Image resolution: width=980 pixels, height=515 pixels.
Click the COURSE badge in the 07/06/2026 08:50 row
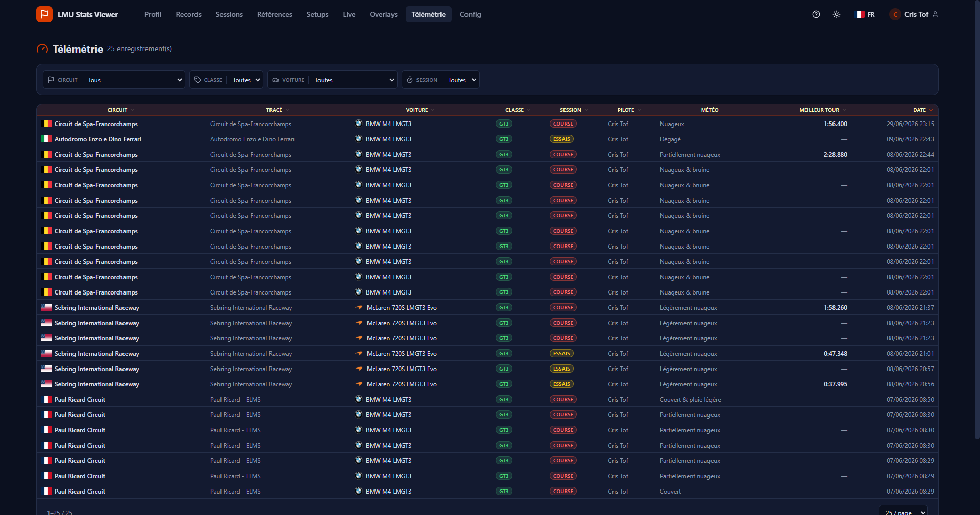563,399
